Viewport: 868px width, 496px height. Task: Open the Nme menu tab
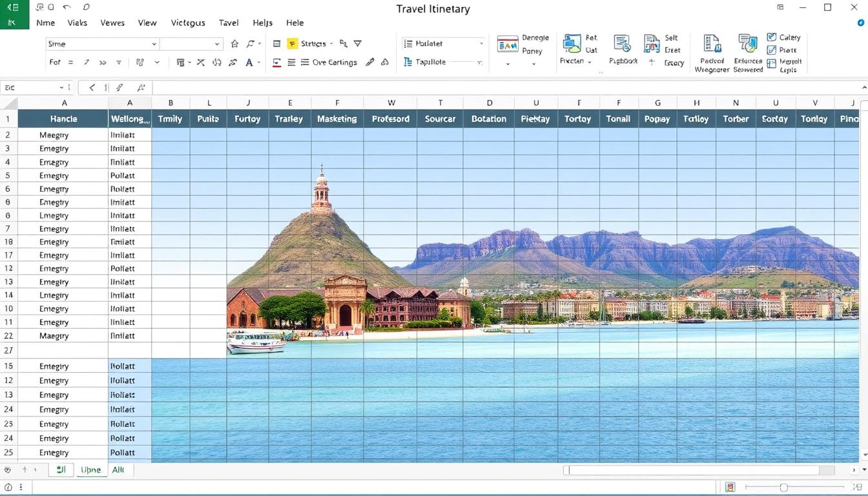pos(45,22)
